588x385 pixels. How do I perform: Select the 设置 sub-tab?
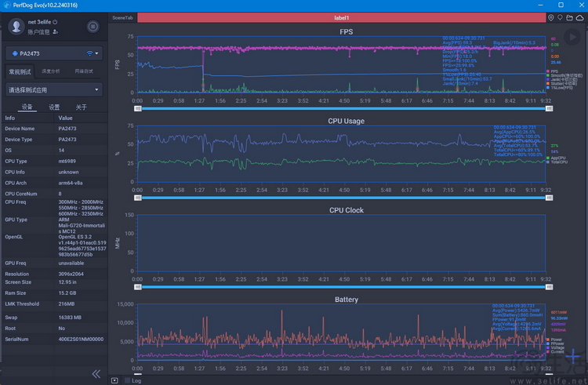pos(54,107)
